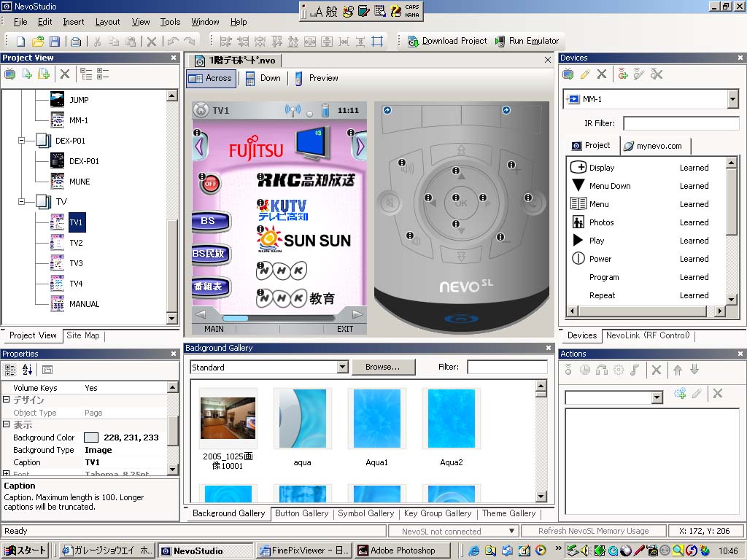Select the Aqua1 background thumbnail
The height and width of the screenshot is (560, 747).
377,419
